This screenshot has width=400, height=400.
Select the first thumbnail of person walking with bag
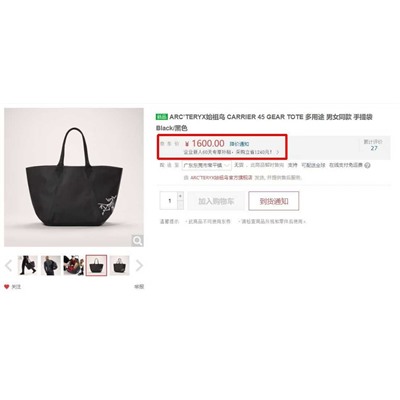click(28, 265)
